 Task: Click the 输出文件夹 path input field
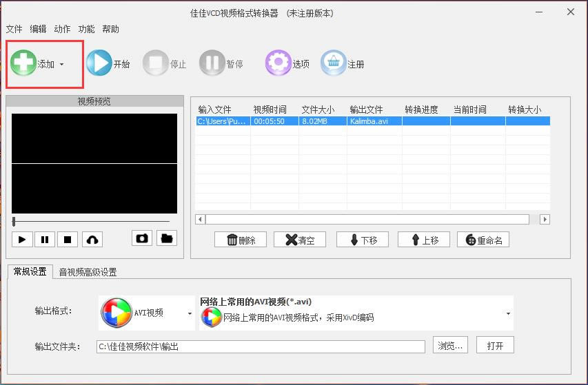coord(261,346)
